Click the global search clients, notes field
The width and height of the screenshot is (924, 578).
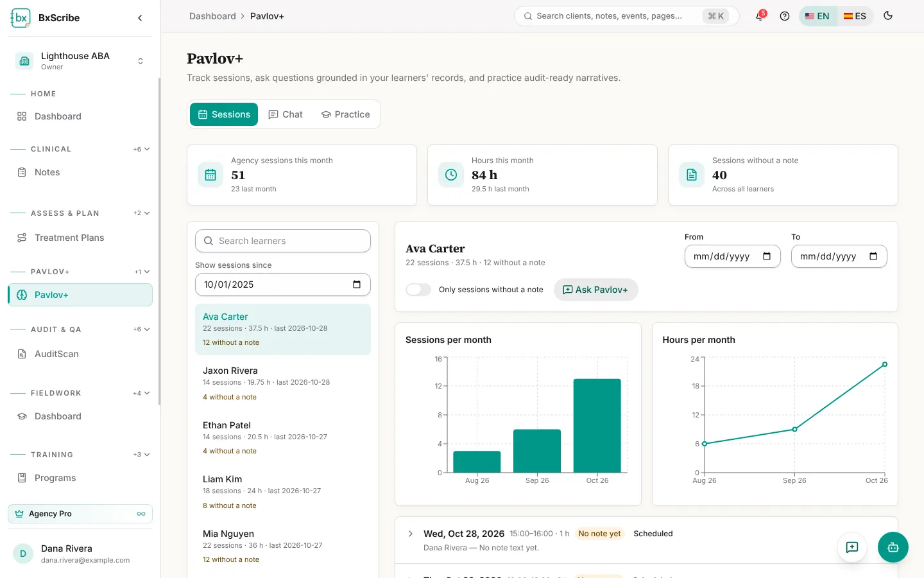coord(626,16)
